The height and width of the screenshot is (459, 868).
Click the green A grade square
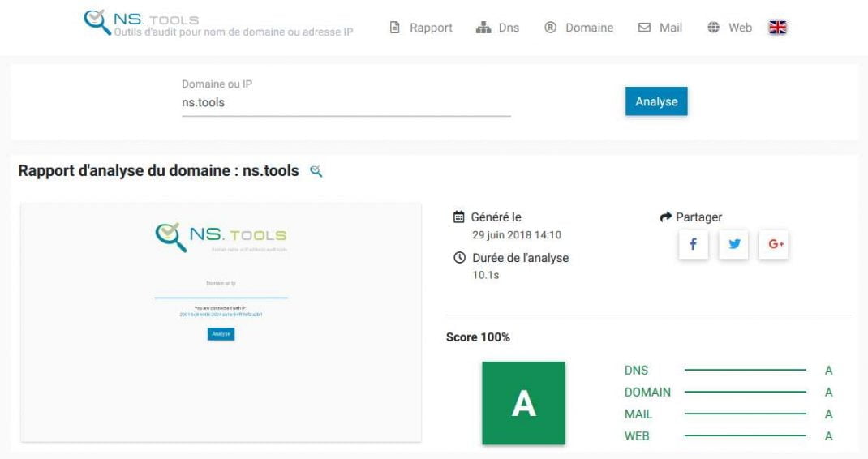[524, 403]
